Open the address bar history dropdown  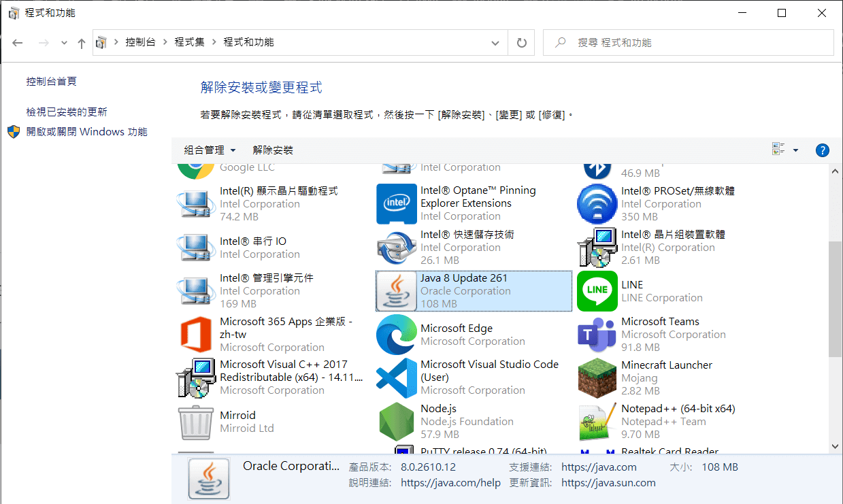tap(495, 43)
